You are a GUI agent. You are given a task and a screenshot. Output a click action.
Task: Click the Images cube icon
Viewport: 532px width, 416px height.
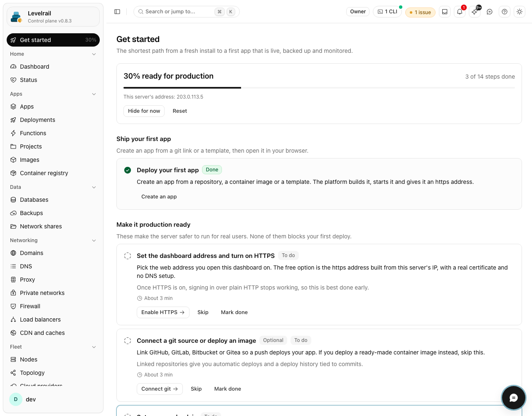click(13, 160)
